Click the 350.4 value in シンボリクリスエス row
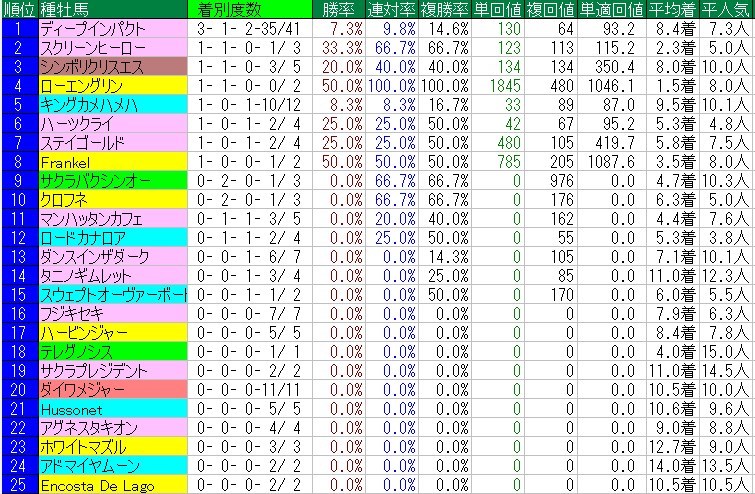This screenshot has width=755, height=494. [x=612, y=66]
